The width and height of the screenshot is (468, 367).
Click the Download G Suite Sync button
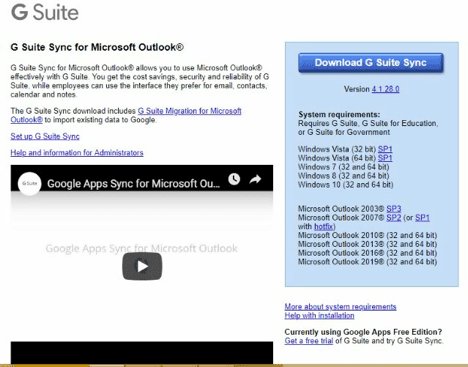371,63
